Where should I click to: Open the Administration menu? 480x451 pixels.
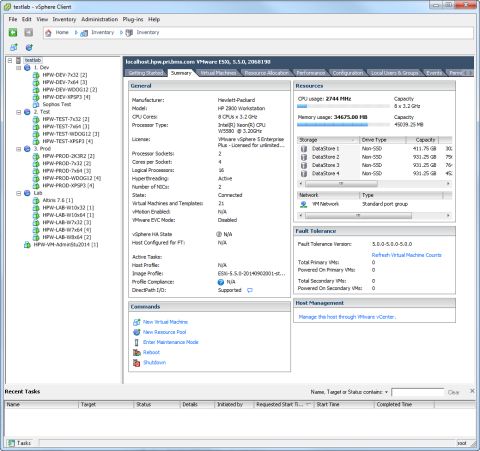pos(99,19)
